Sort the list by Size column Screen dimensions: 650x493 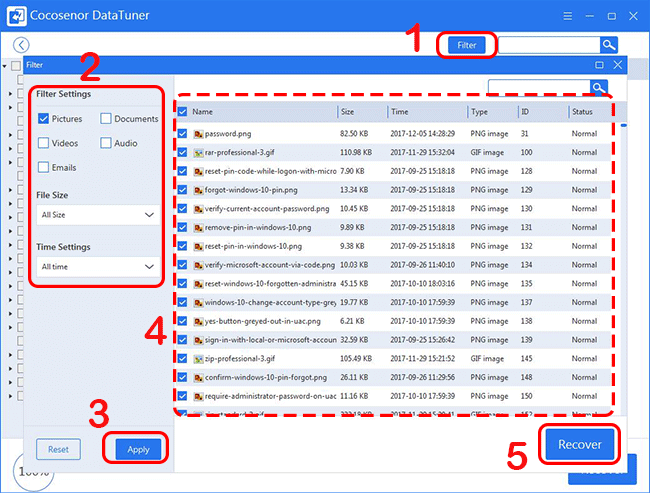coord(347,112)
